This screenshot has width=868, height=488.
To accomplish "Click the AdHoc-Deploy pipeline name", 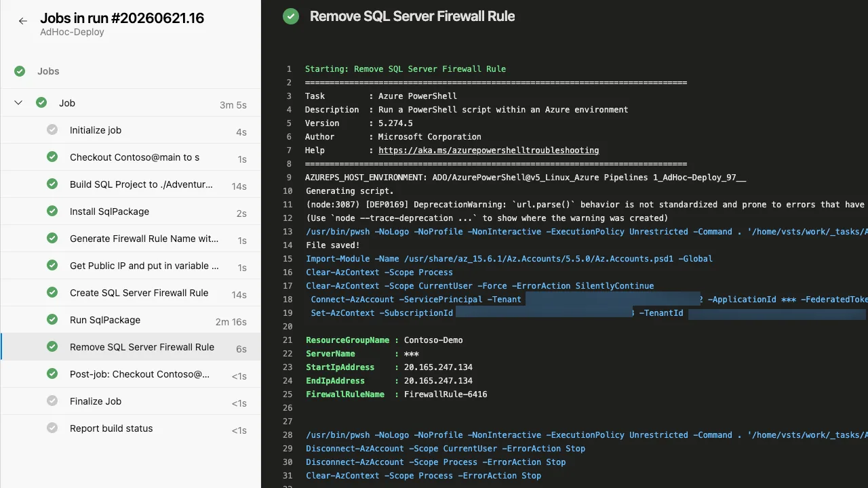I will click(x=72, y=32).
